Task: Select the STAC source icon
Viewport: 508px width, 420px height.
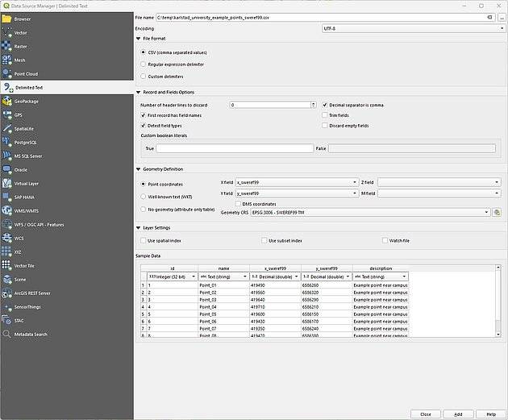Action: tap(6, 320)
